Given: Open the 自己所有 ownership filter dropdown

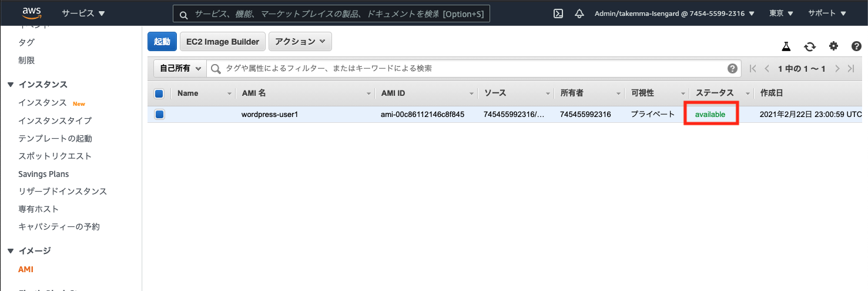Looking at the screenshot, I should pos(179,68).
